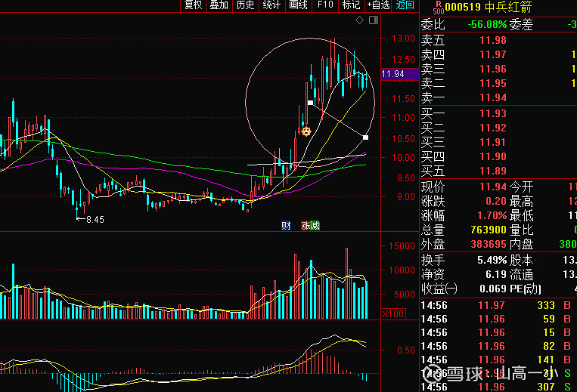The width and height of the screenshot is (577, 392).
Task: Select 买四 price 11.90
Action: (x=493, y=156)
